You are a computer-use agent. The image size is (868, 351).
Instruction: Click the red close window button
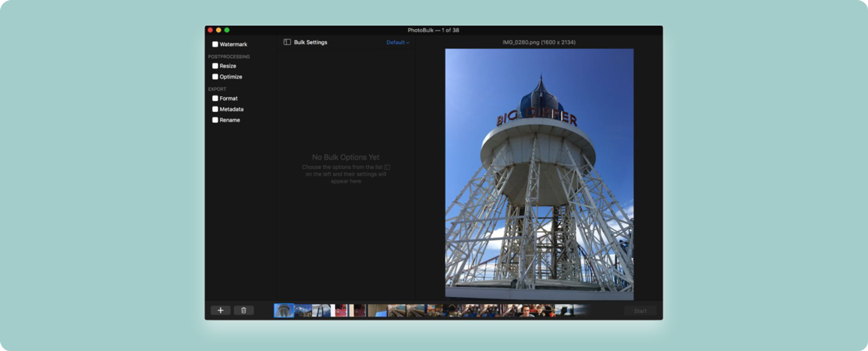tap(210, 30)
